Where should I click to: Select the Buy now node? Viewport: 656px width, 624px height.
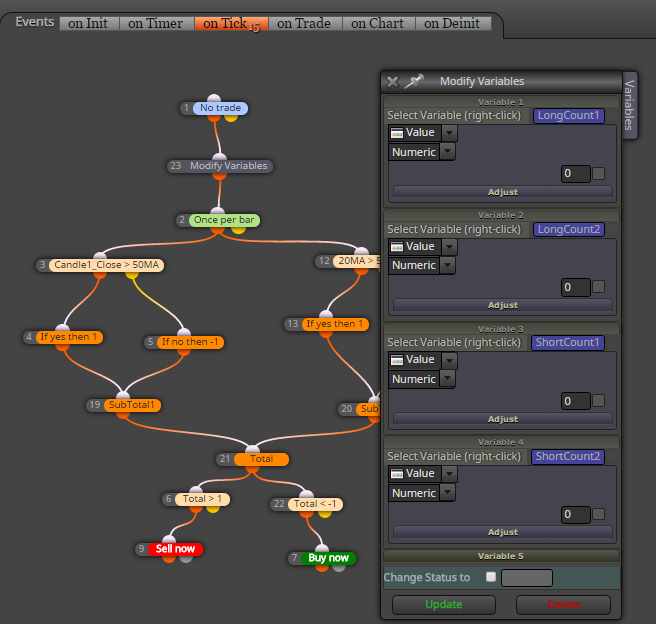click(328, 558)
